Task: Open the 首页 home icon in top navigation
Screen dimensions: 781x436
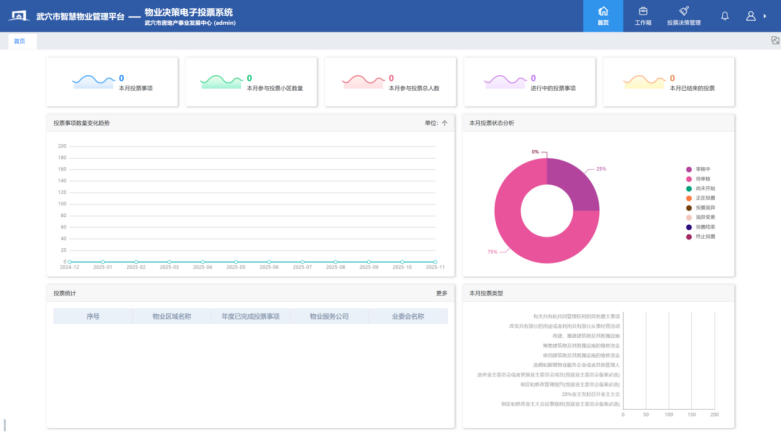Action: [x=603, y=13]
